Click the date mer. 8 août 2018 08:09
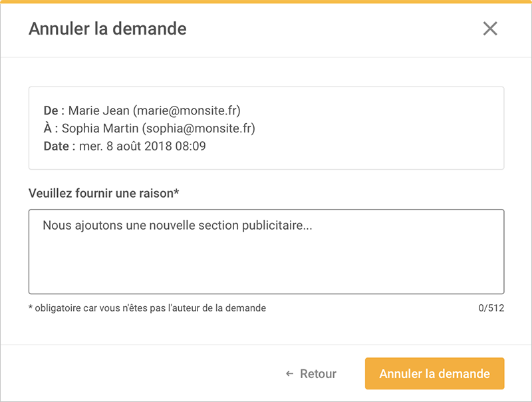Viewport: 532px width, 402px height. [142, 146]
